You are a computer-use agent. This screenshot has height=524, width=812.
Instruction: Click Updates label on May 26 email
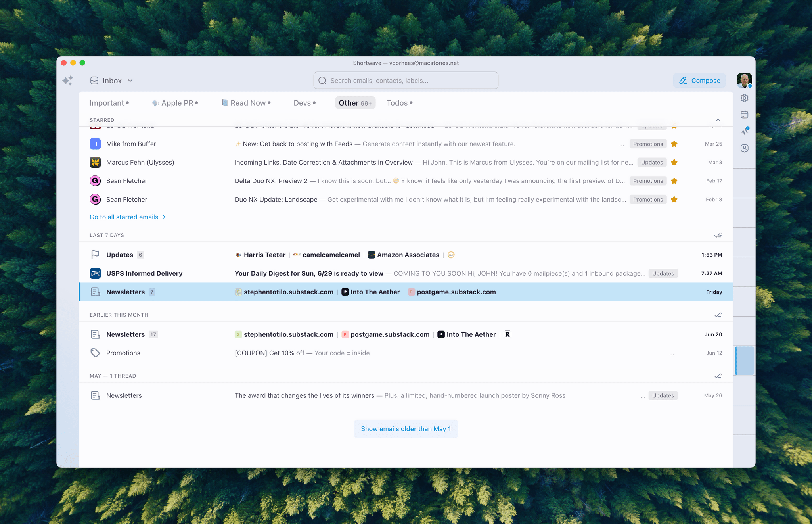click(663, 395)
